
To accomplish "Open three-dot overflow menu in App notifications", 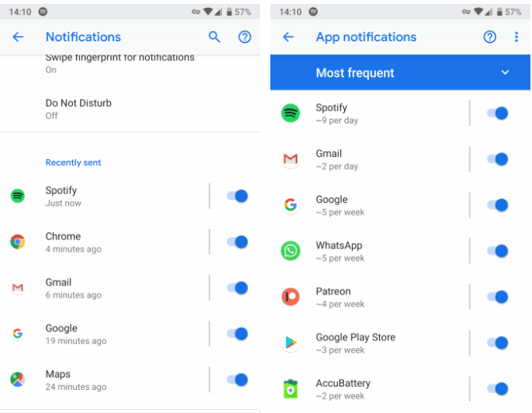I will coord(516,37).
